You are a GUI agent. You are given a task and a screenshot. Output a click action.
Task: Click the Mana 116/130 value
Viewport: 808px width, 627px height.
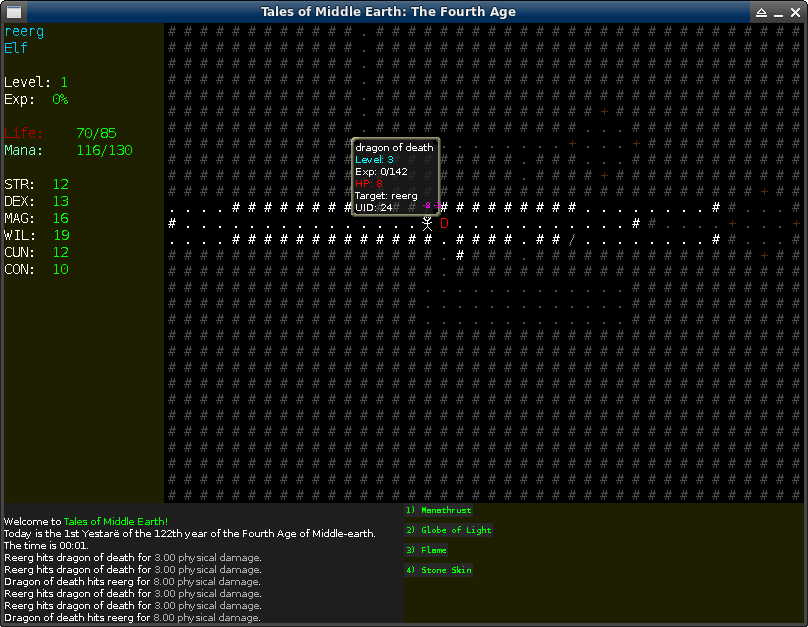[105, 150]
